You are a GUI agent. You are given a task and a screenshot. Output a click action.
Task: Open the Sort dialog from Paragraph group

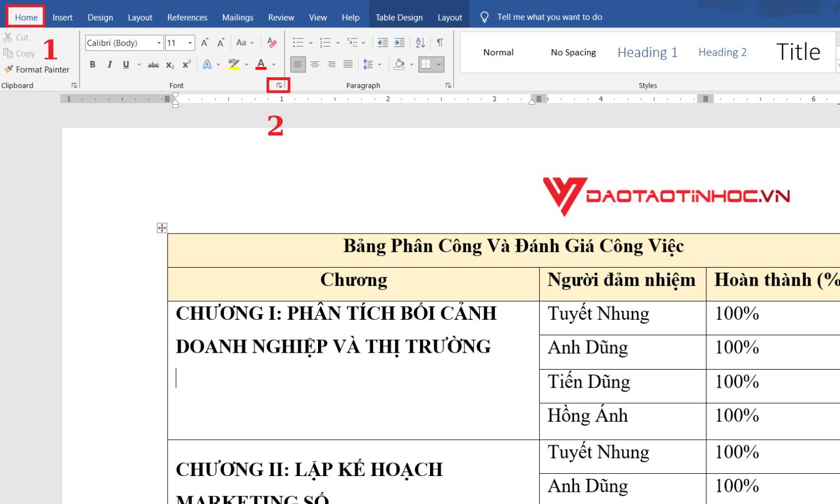[x=419, y=42]
